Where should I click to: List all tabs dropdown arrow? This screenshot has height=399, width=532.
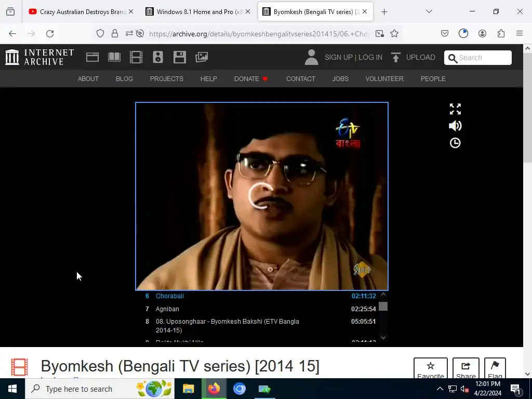[x=429, y=11]
